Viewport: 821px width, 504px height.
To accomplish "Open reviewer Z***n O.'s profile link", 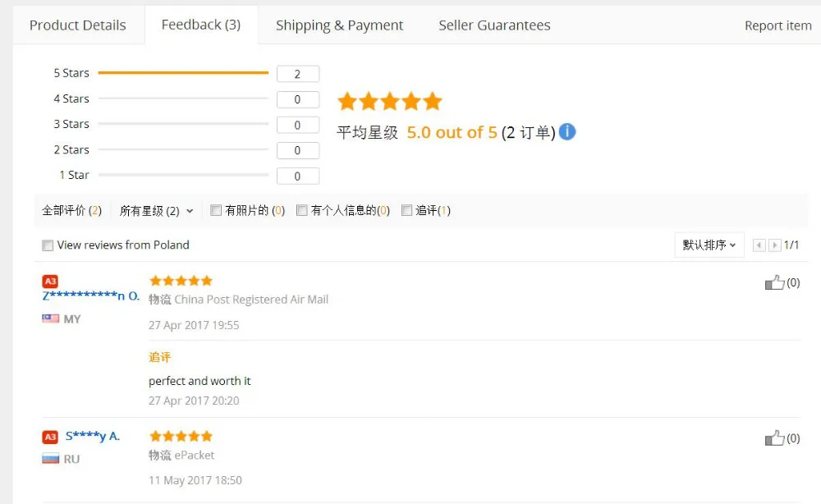I will pyautogui.click(x=91, y=296).
